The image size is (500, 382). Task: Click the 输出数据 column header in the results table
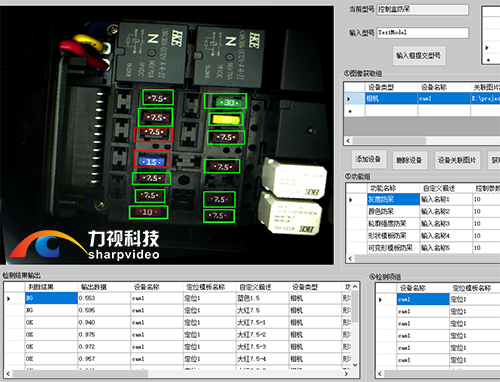coord(104,287)
